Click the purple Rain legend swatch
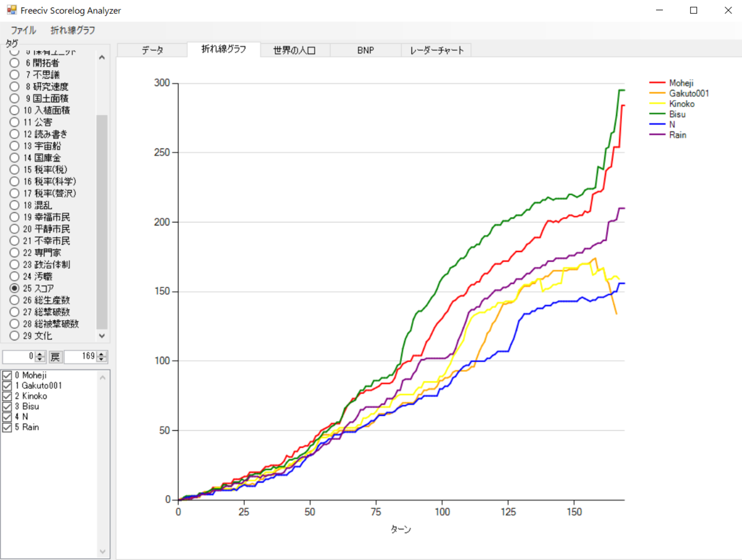The height and width of the screenshot is (560, 742). (657, 135)
